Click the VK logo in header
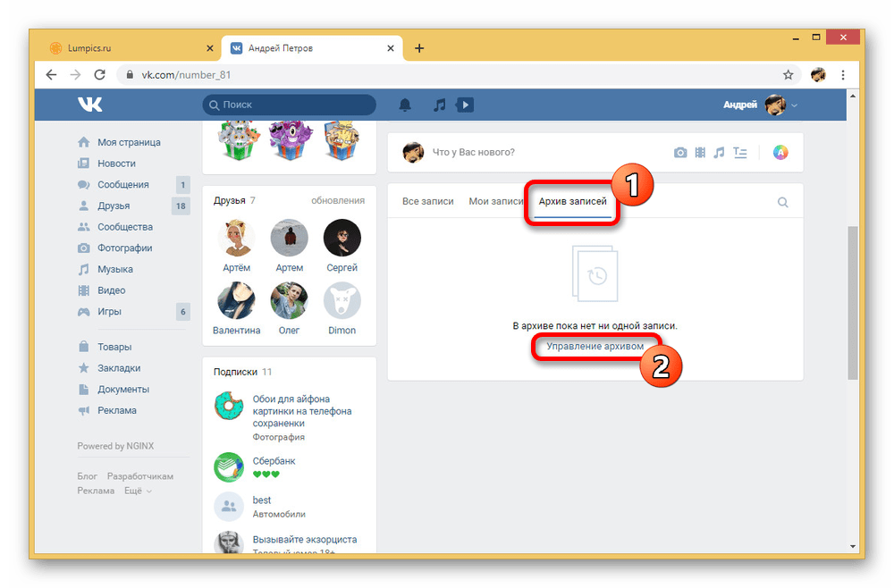The image size is (894, 588). click(x=90, y=105)
